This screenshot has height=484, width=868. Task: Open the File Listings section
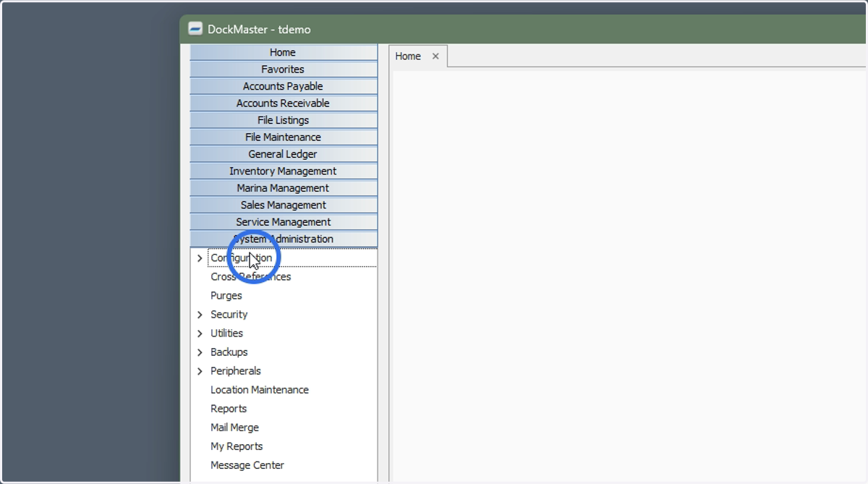284,120
